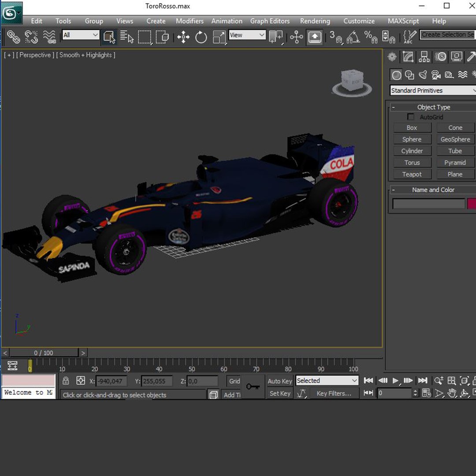Select the Geometry category icon
476x476 pixels.
[396, 75]
